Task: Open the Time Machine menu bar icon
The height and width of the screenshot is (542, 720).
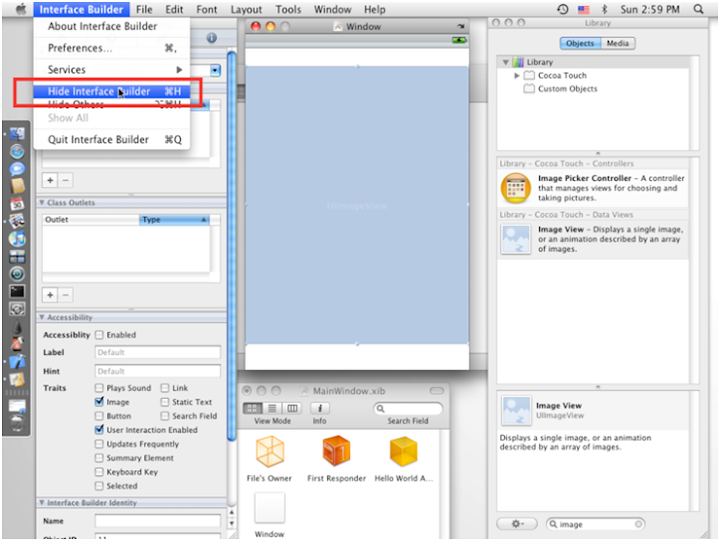Action: (562, 9)
